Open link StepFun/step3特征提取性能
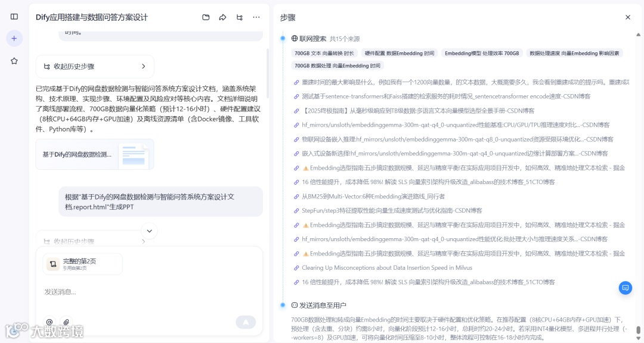This screenshot has height=343, width=644. point(392,210)
